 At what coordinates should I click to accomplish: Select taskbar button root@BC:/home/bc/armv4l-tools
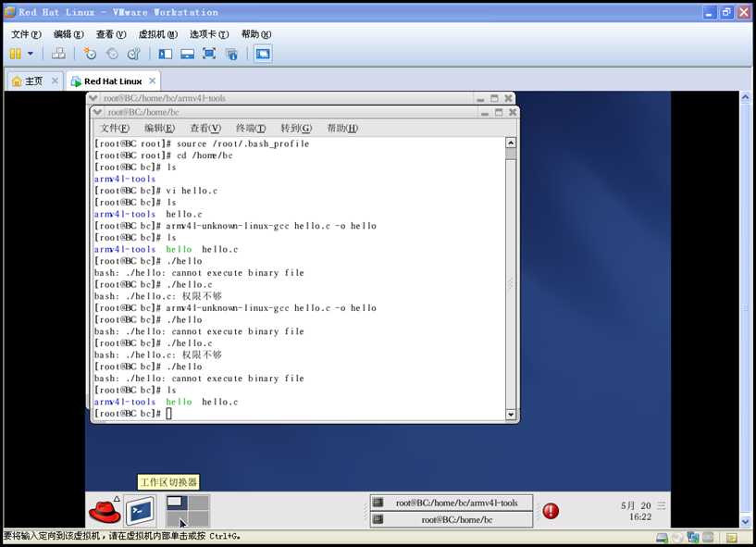[452, 503]
